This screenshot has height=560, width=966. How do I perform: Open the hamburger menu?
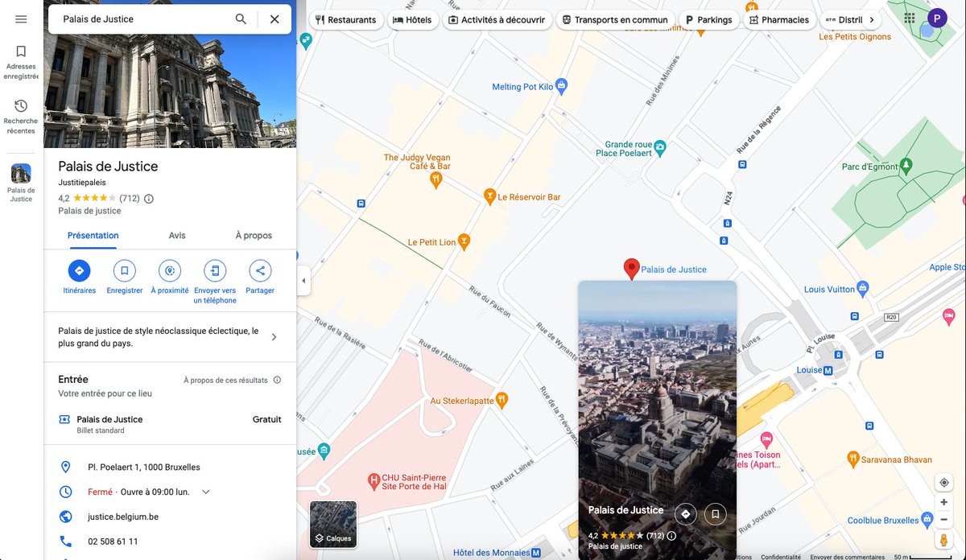coord(20,20)
